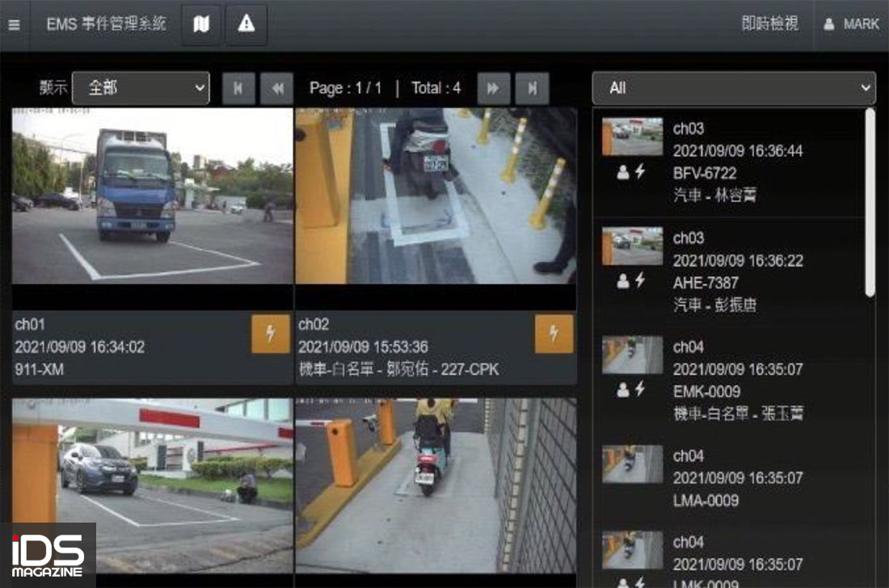This screenshot has width=889, height=588.
Task: Open the 顯示 全部 display dropdown
Action: [x=141, y=88]
